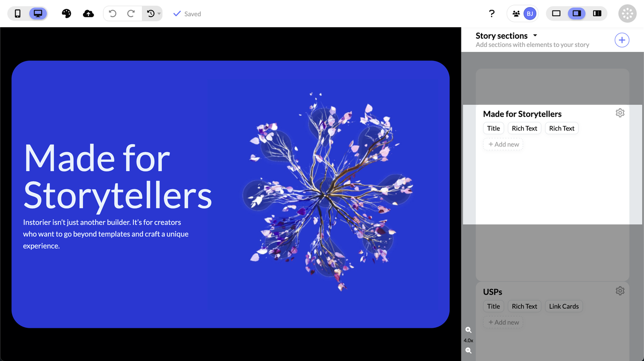Switch to desktop preview mode

38,14
